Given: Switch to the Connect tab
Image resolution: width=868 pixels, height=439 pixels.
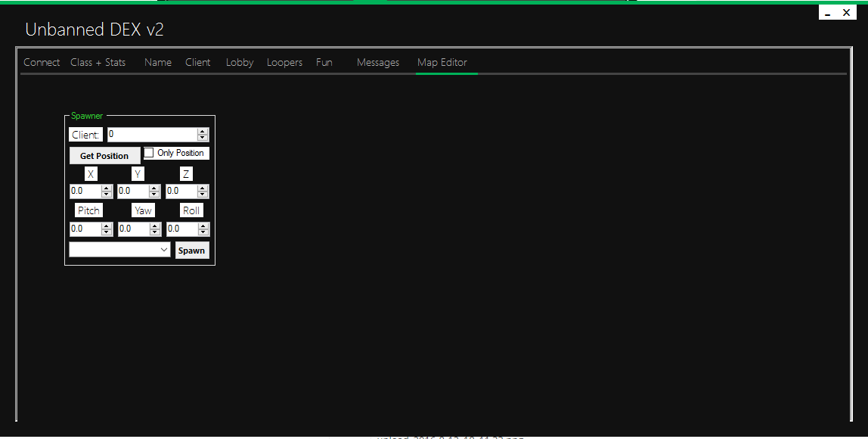Looking at the screenshot, I should pyautogui.click(x=42, y=63).
